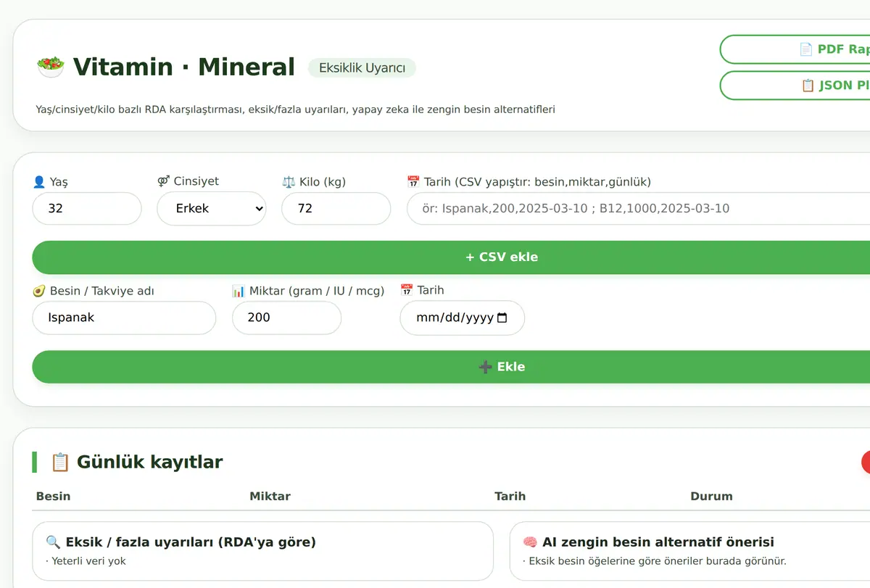
Task: Click the Eksiklik Uyarıcı badge
Action: (362, 68)
